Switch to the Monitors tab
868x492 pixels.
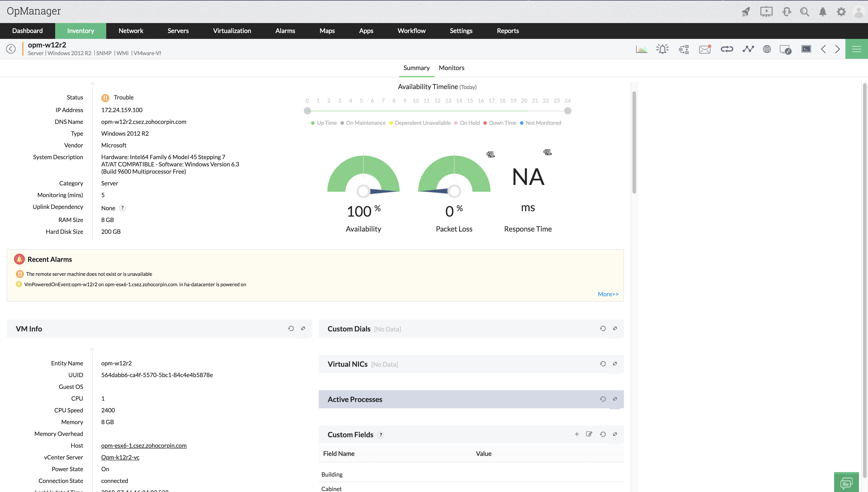pos(451,68)
